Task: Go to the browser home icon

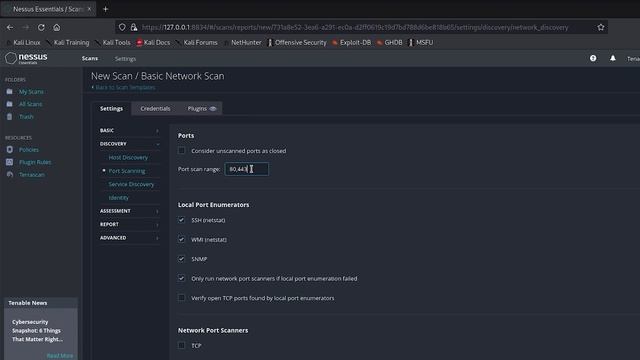Action: point(57,27)
